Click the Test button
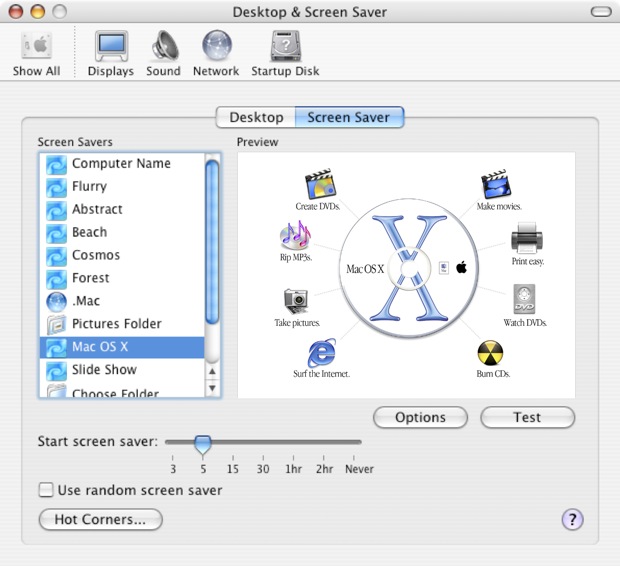 tap(527, 417)
